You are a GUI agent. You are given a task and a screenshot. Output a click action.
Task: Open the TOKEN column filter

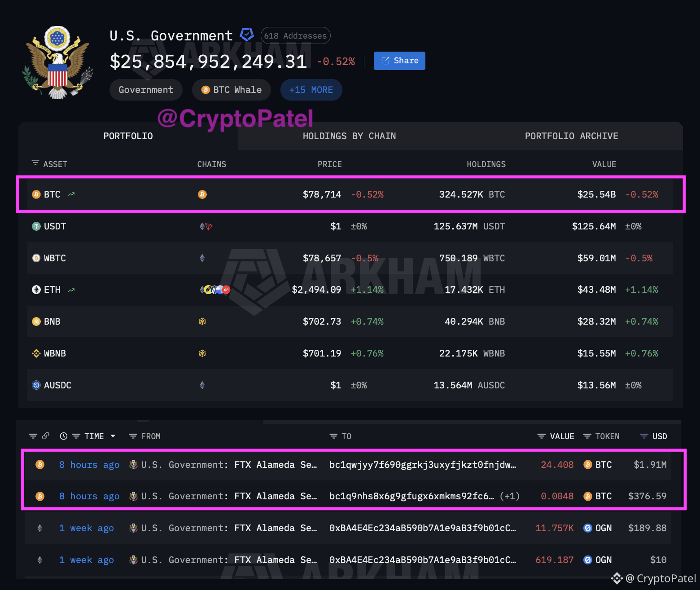[587, 436]
